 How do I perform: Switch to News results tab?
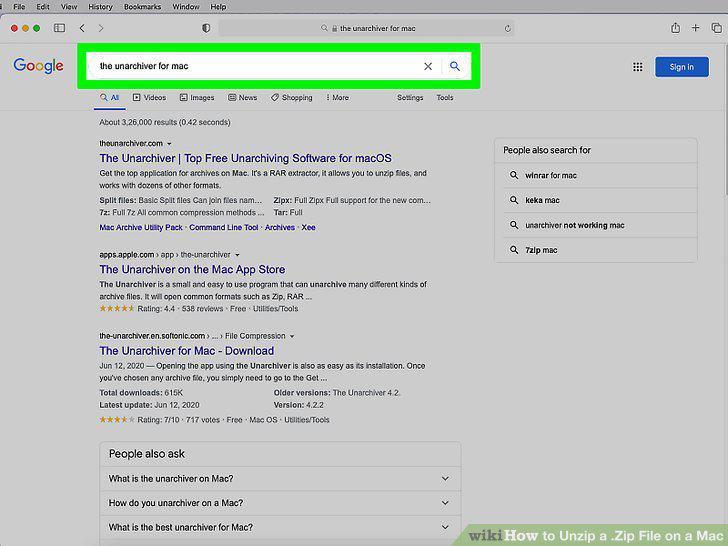click(x=243, y=98)
